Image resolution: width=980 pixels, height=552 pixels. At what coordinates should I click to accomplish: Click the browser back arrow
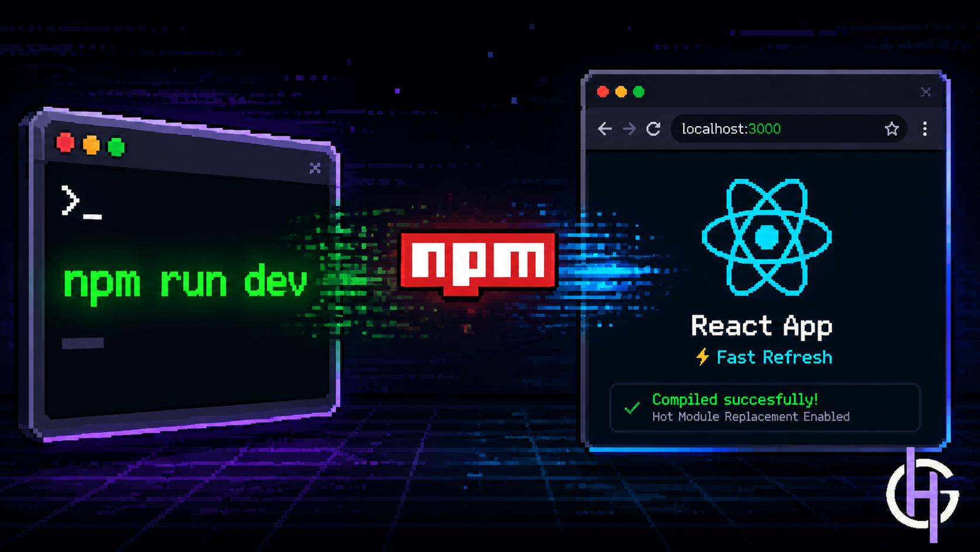click(x=605, y=129)
